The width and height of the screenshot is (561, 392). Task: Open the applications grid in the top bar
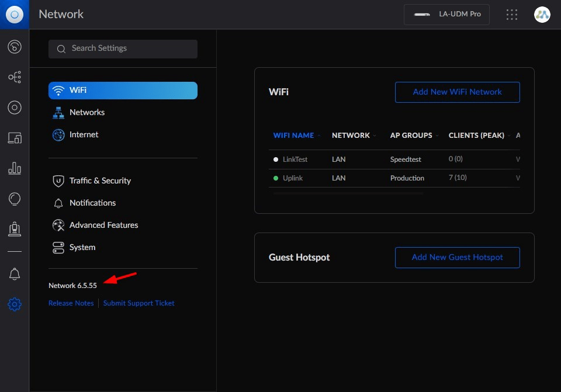pyautogui.click(x=512, y=15)
